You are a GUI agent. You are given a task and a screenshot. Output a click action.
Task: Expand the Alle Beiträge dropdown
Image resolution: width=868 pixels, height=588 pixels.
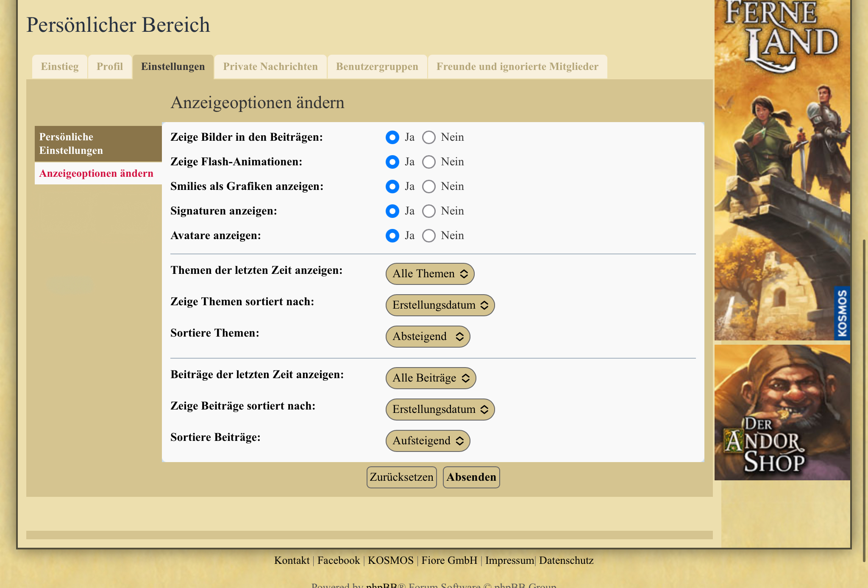pos(431,378)
